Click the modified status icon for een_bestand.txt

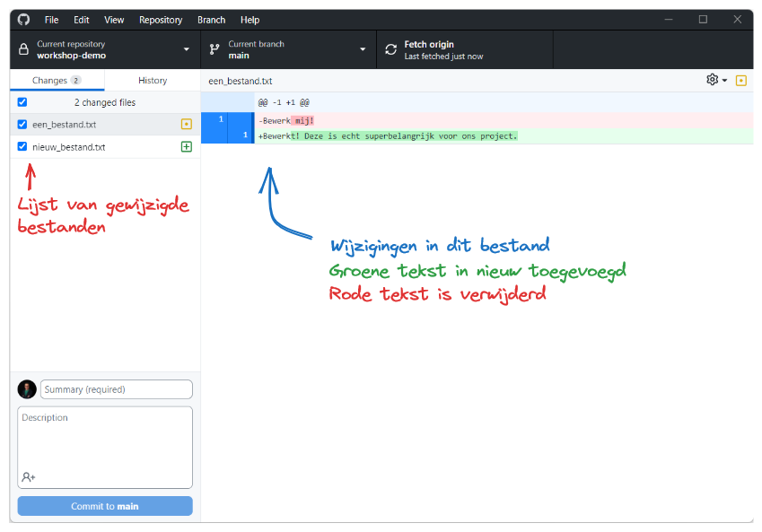point(187,125)
